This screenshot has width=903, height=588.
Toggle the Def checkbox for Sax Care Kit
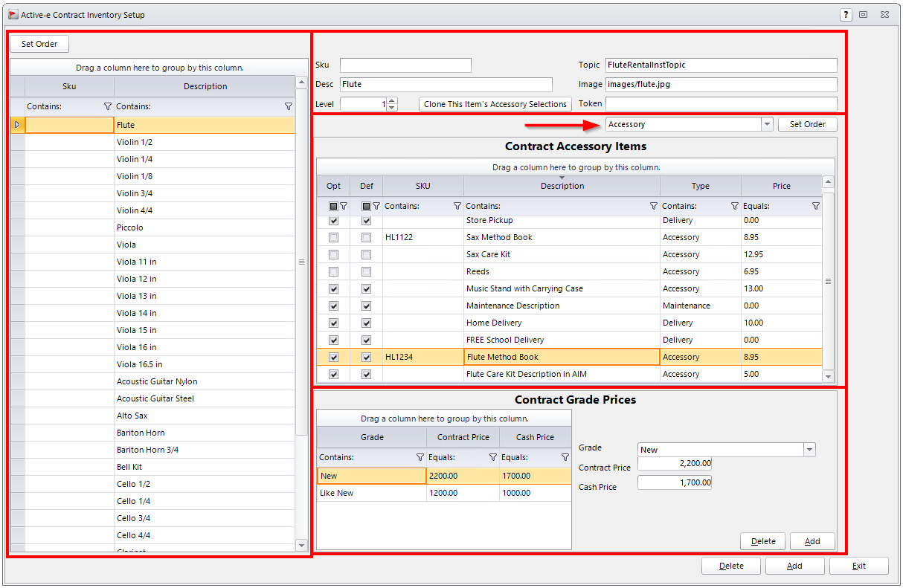[366, 254]
